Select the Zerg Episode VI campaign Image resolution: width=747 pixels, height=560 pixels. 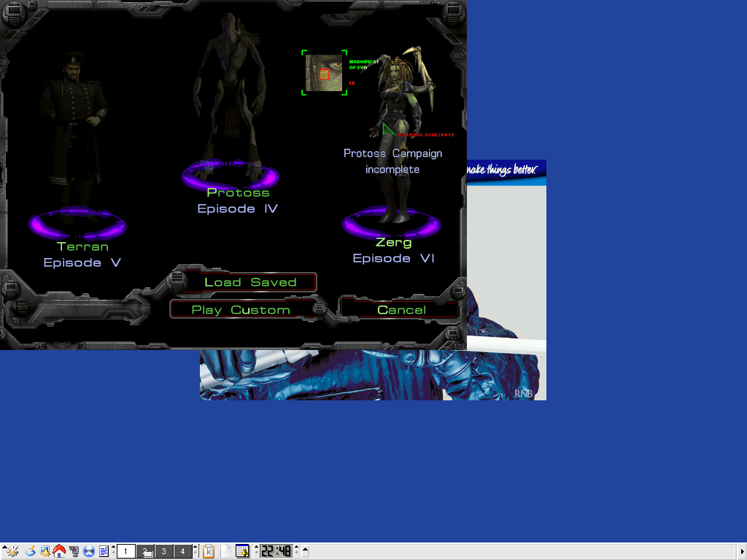393,250
